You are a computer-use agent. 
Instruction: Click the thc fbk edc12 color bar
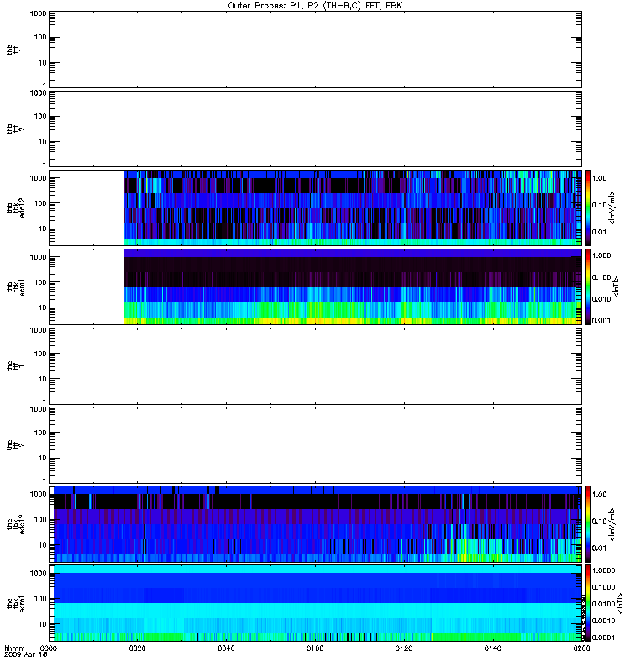588,524
